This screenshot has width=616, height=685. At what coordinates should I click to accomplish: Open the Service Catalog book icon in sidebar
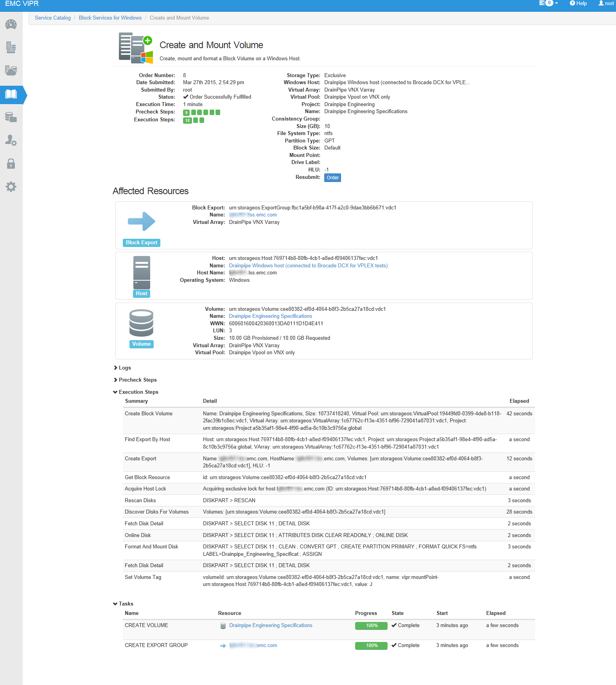pyautogui.click(x=11, y=94)
